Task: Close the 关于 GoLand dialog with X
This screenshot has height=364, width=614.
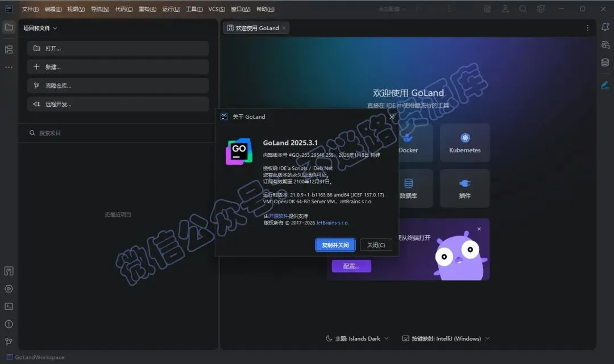Action: pos(392,117)
